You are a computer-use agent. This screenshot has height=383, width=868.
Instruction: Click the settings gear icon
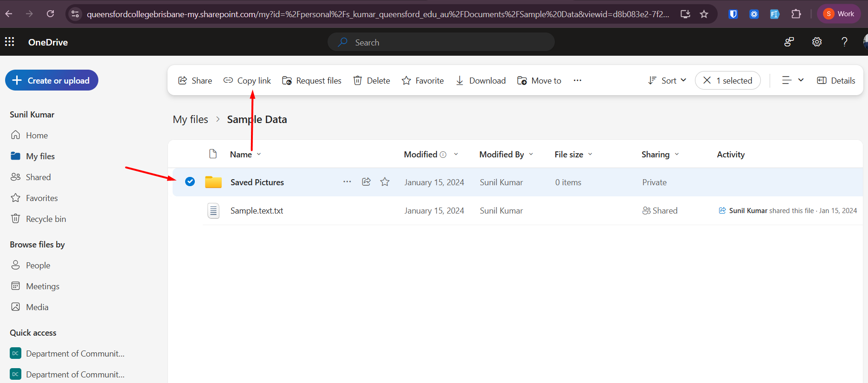(817, 42)
